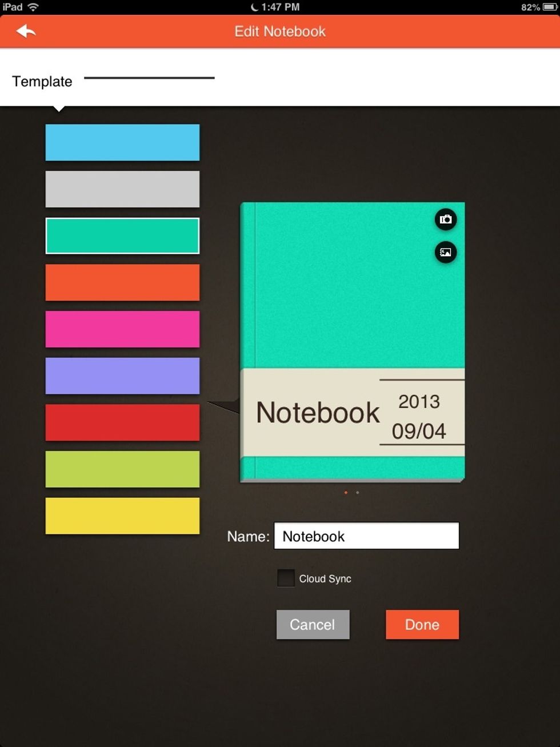Tap the camera icon on notebook cover
Image resolution: width=560 pixels, height=747 pixels.
coord(446,219)
